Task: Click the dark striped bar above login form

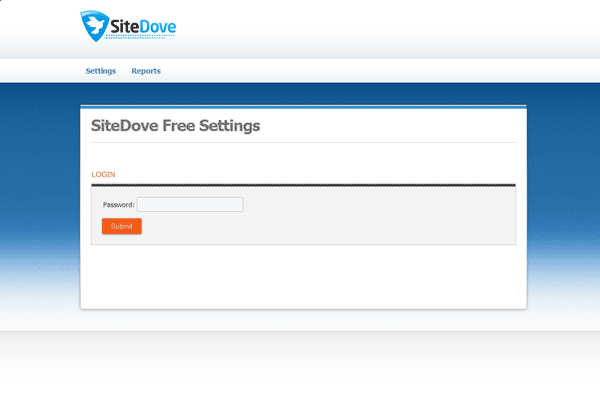Action: click(303, 185)
